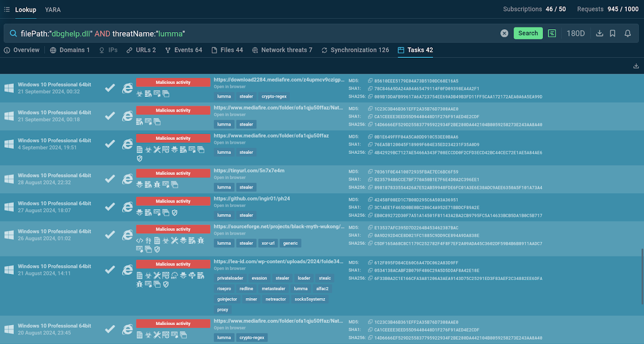The width and height of the screenshot is (644, 344).
Task: Open the 180D time range selector
Action: pos(576,33)
